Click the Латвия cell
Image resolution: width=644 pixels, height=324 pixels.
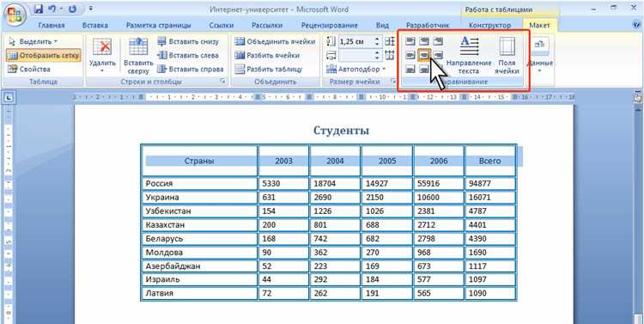(x=199, y=294)
